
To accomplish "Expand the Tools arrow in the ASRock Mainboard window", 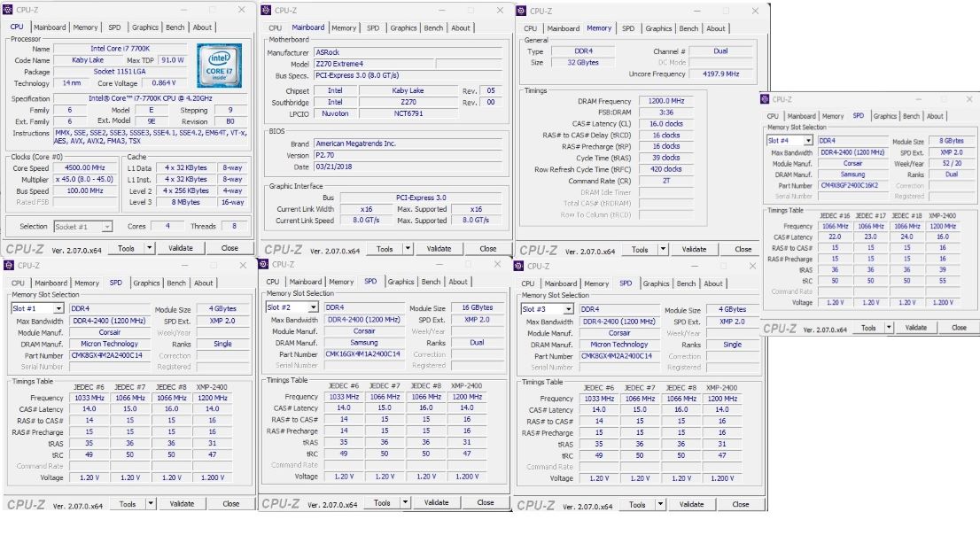I will tap(408, 249).
